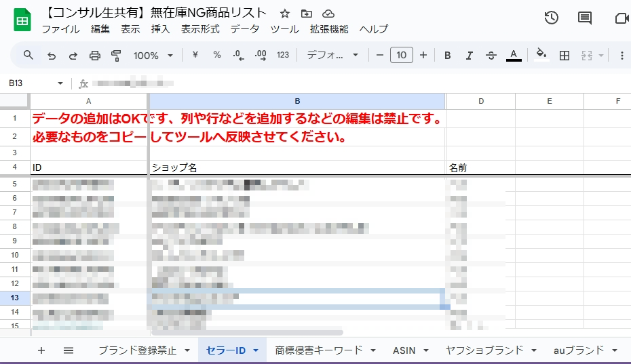This screenshot has width=631, height=364.
Task: Open the comments icon
Action: coord(585,18)
